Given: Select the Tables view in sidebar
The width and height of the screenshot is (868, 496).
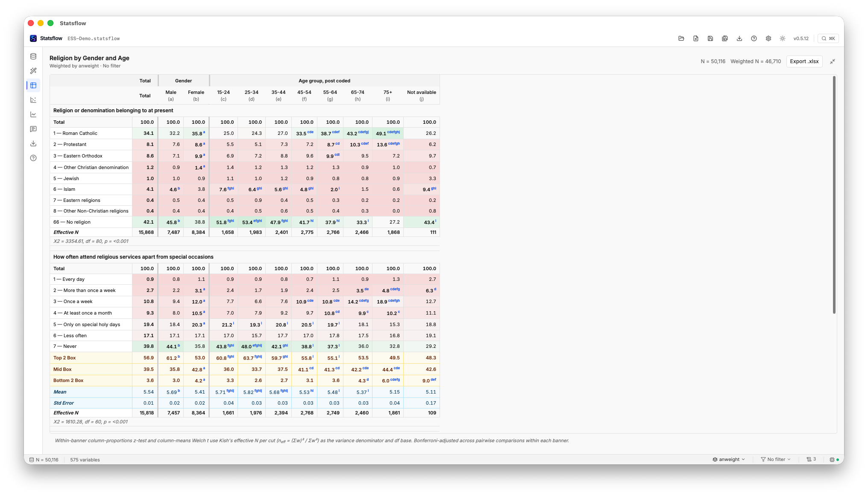Looking at the screenshot, I should click(33, 85).
